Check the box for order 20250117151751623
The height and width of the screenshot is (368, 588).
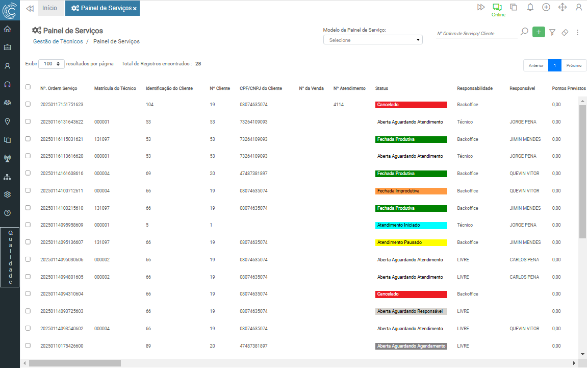pos(28,104)
